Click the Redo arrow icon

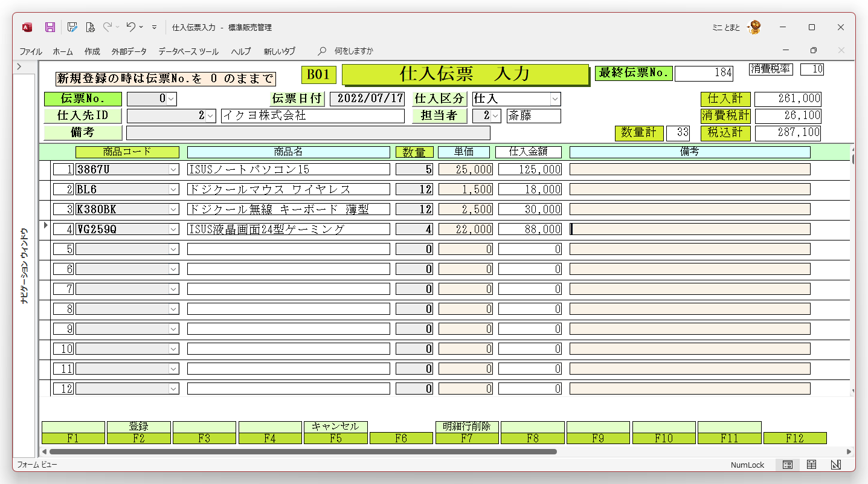[x=108, y=27]
